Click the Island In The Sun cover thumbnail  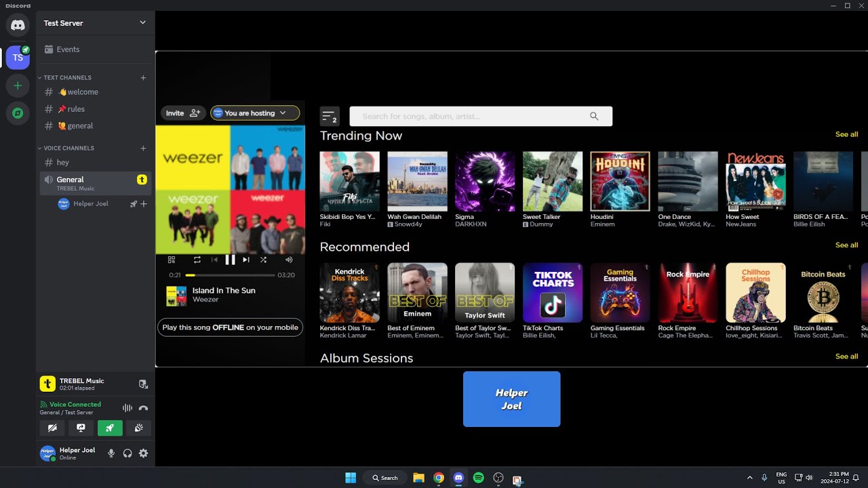pyautogui.click(x=176, y=296)
